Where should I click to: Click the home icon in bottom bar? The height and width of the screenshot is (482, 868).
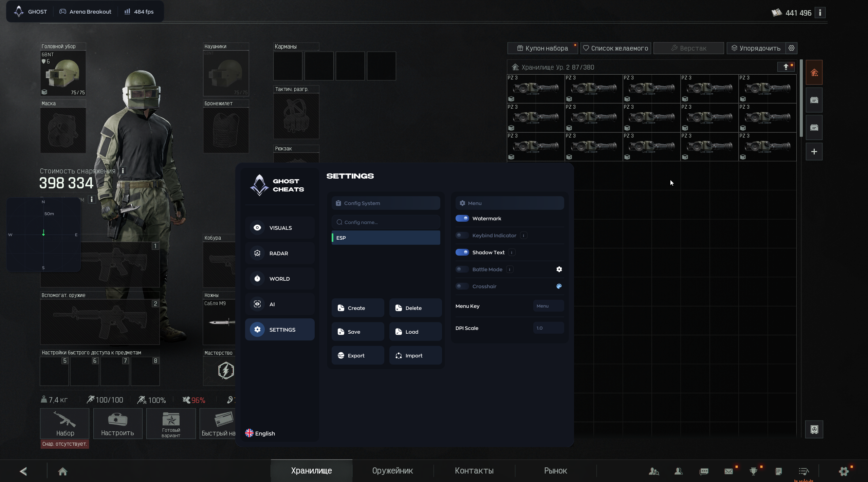point(63,471)
